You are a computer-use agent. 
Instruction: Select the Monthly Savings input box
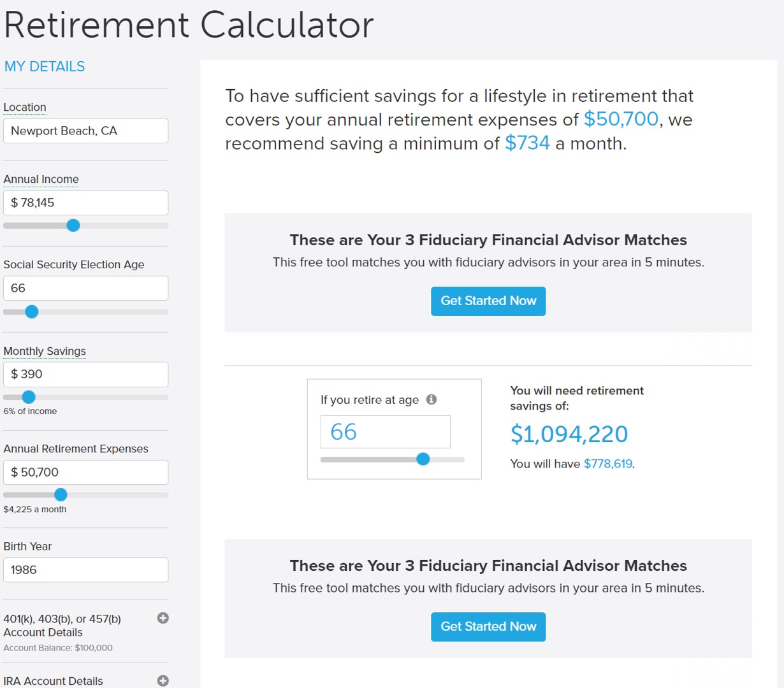click(x=86, y=374)
